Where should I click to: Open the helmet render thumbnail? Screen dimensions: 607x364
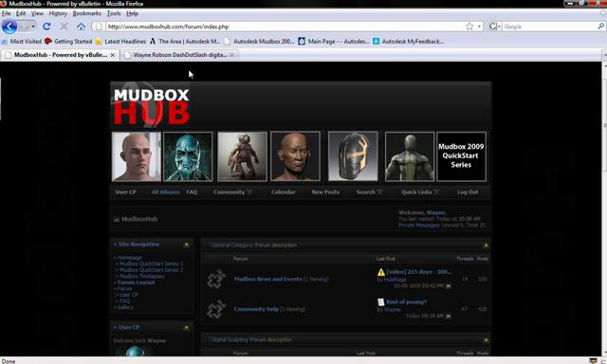click(353, 156)
